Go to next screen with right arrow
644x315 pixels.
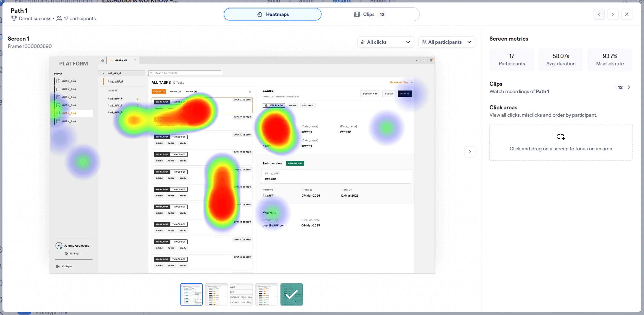(470, 152)
